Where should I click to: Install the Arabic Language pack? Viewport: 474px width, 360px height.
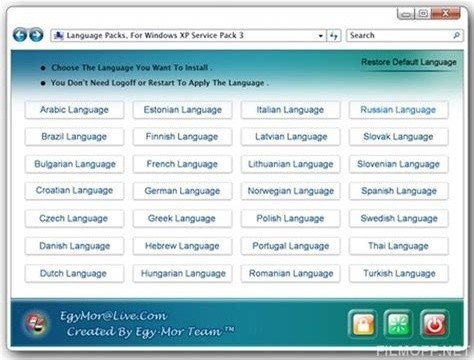pyautogui.click(x=74, y=110)
